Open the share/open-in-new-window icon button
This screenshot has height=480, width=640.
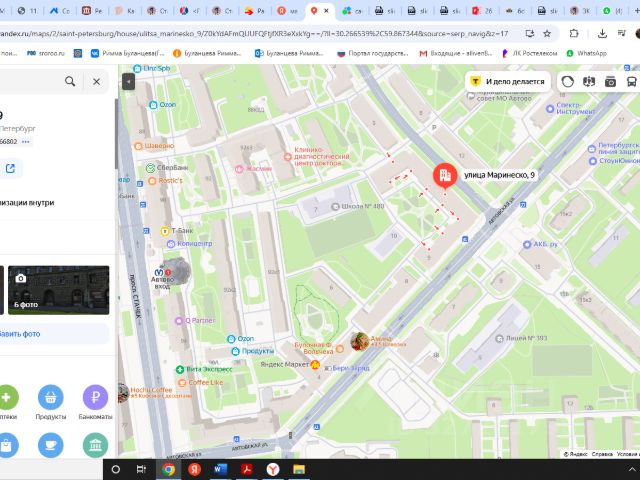[10, 168]
